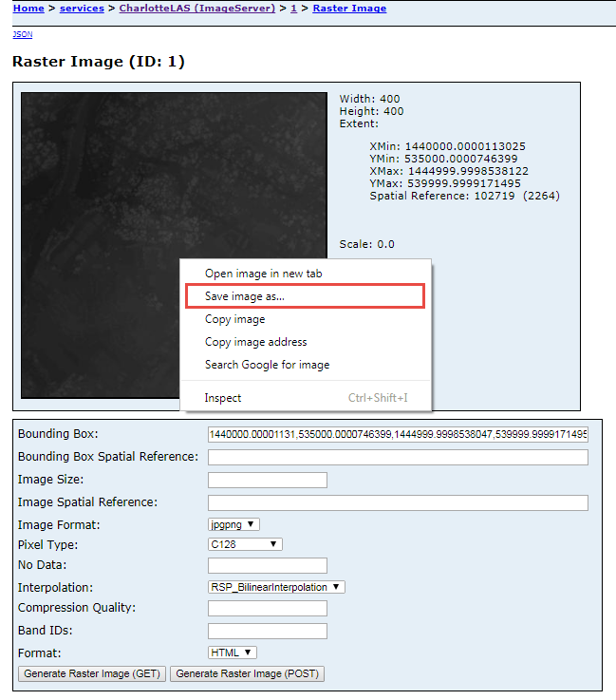Expand the Pixel Type C128 dropdown
This screenshot has height=700, width=616.
(245, 544)
